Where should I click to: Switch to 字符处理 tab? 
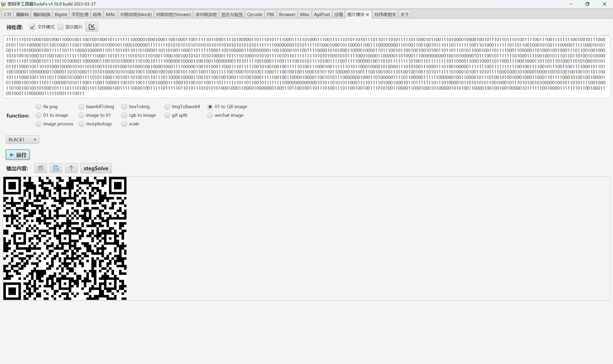pos(80,14)
